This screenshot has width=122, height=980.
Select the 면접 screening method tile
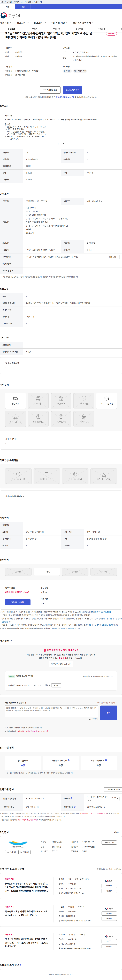coord(47,571)
